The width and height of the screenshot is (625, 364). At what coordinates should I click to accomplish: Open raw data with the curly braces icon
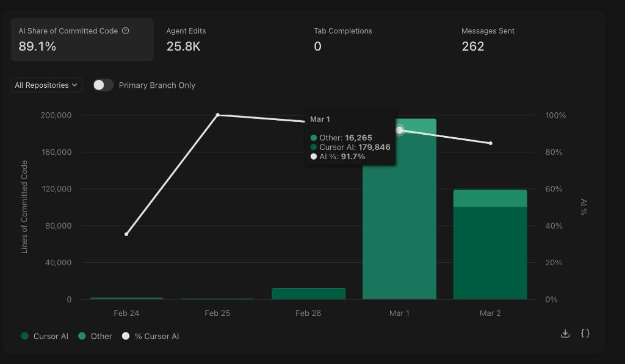[585, 334]
